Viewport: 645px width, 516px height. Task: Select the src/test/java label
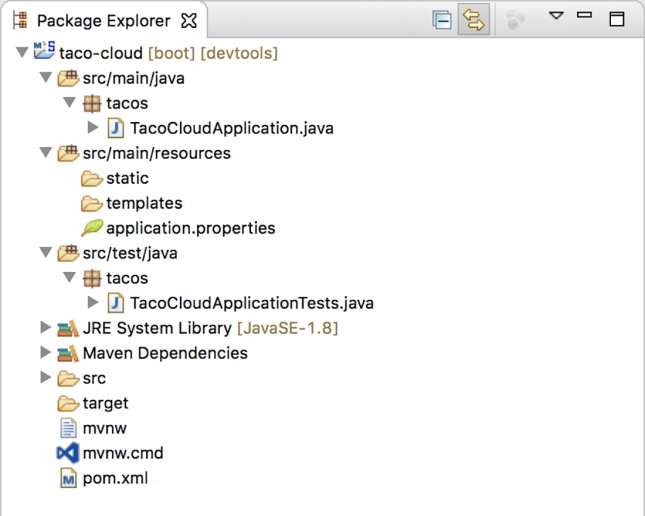point(130,253)
